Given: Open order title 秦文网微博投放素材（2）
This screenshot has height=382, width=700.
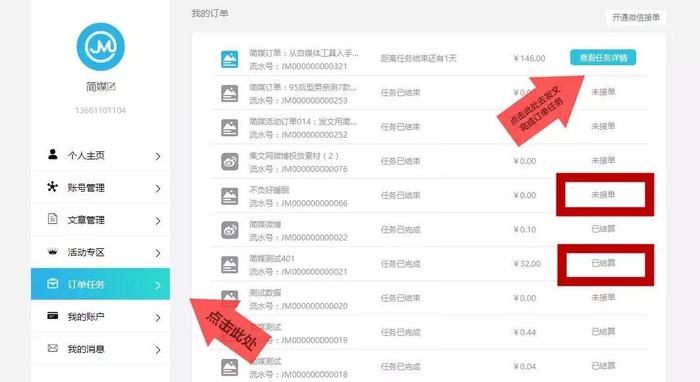Looking at the screenshot, I should point(294,156).
